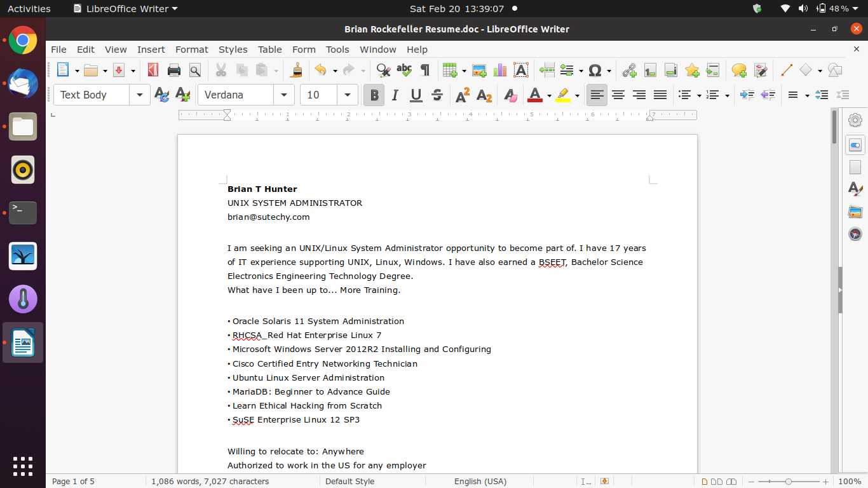868x488 pixels.
Task: Insert a chart from toolbar
Action: tap(499, 70)
